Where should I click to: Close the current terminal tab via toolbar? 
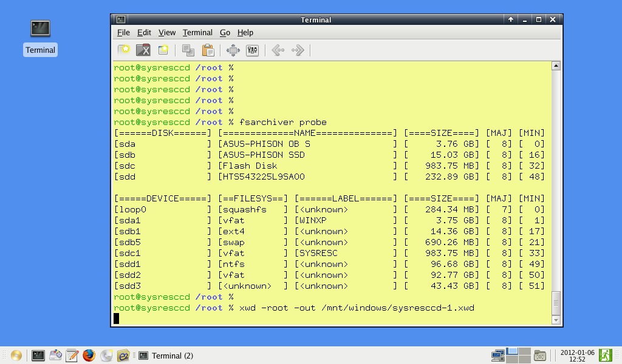(143, 50)
